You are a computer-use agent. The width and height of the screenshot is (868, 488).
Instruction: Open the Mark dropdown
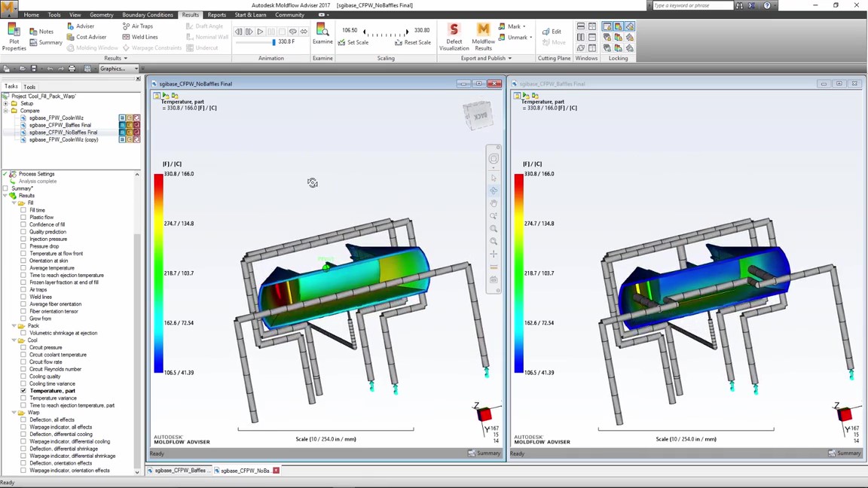[512, 26]
